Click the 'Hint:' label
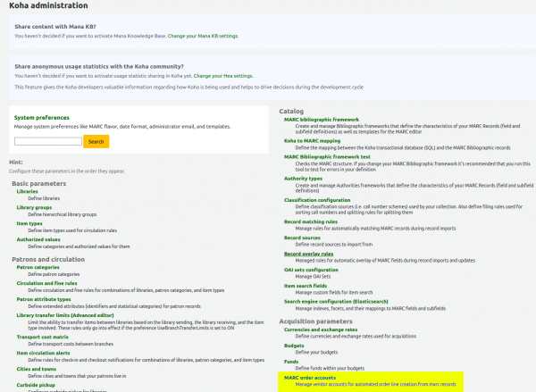The height and width of the screenshot is (392, 536). click(x=16, y=163)
